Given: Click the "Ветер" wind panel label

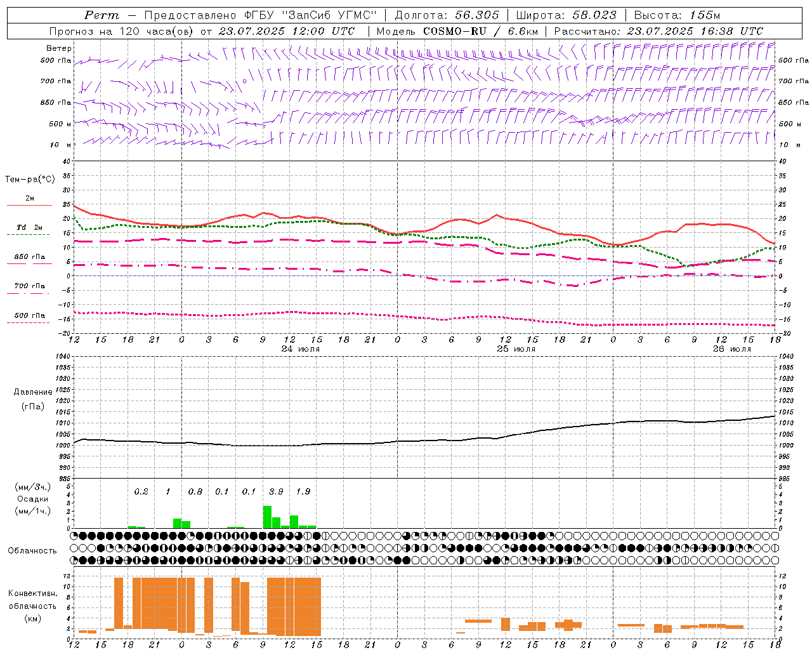Looking at the screenshot, I should click(59, 48).
